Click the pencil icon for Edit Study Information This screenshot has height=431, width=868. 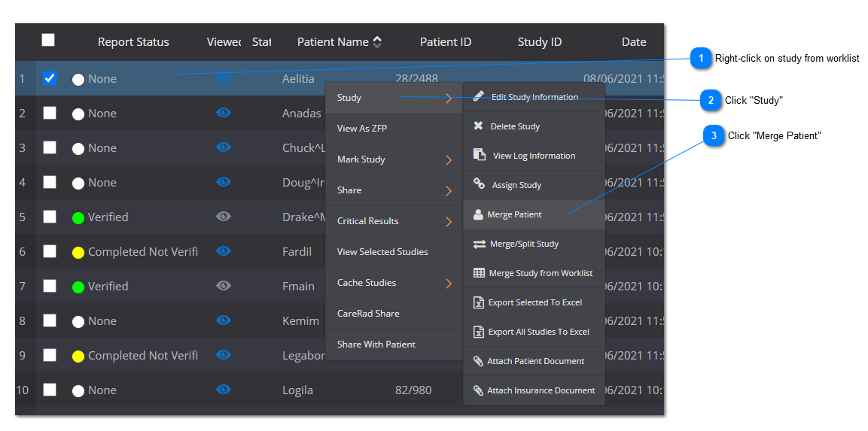tap(478, 97)
